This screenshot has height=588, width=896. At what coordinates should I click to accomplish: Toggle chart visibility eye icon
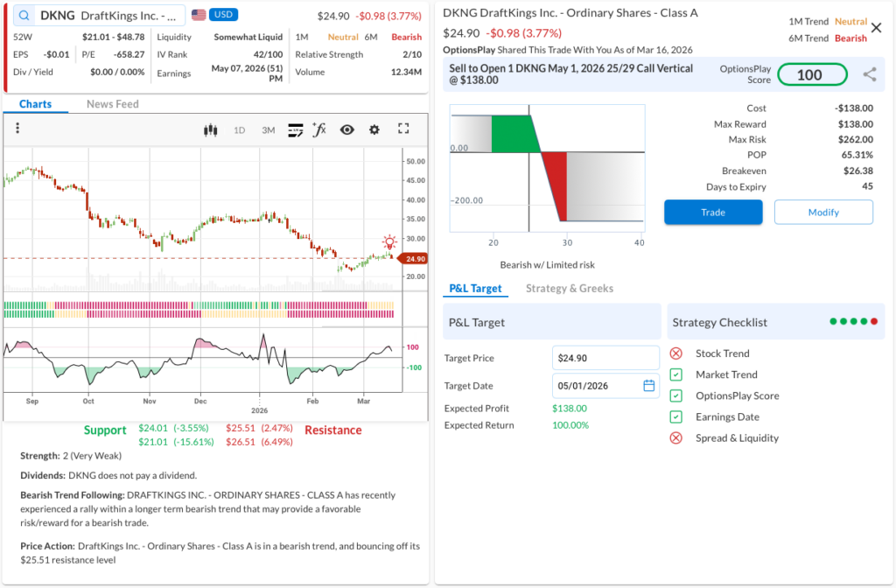coord(347,129)
